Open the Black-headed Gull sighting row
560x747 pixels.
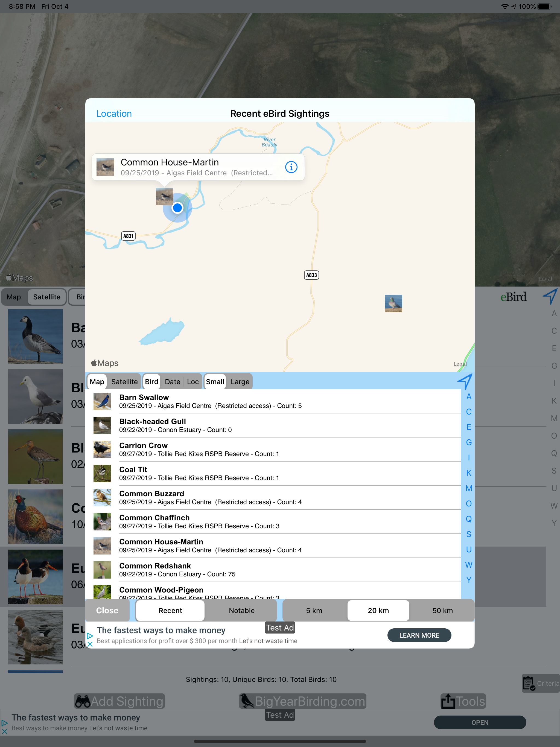click(274, 425)
